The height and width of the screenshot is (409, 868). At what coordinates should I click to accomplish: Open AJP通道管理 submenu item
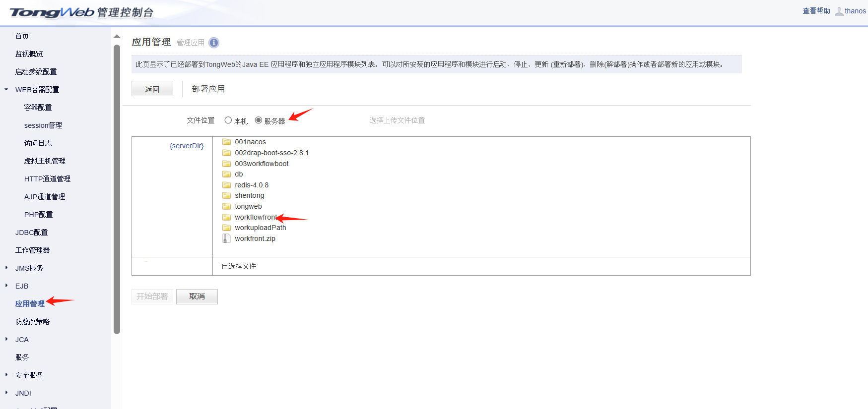pos(45,197)
